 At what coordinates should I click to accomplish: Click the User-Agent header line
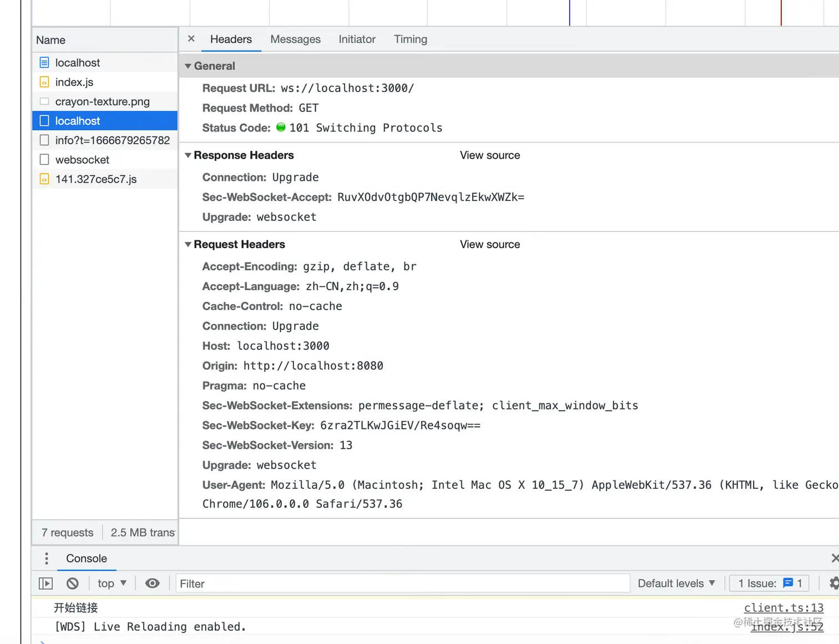coord(520,494)
